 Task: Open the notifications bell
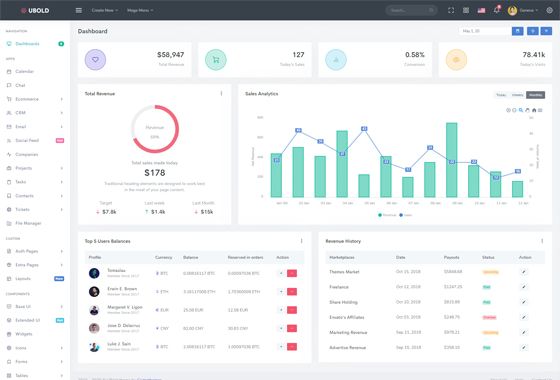496,10
